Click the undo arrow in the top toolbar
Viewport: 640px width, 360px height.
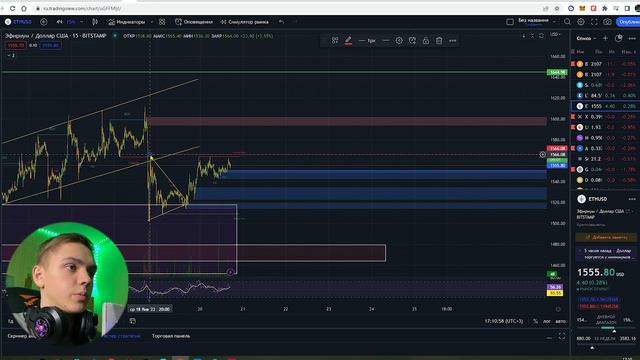click(281, 22)
